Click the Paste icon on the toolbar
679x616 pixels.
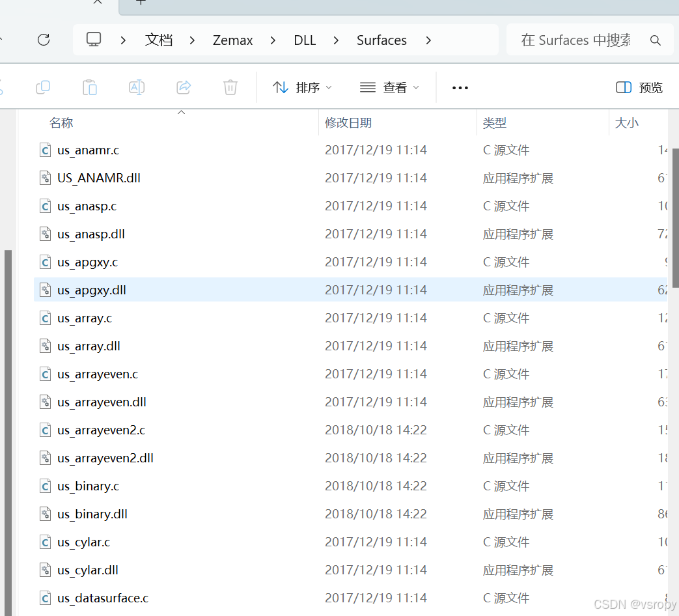click(x=89, y=87)
